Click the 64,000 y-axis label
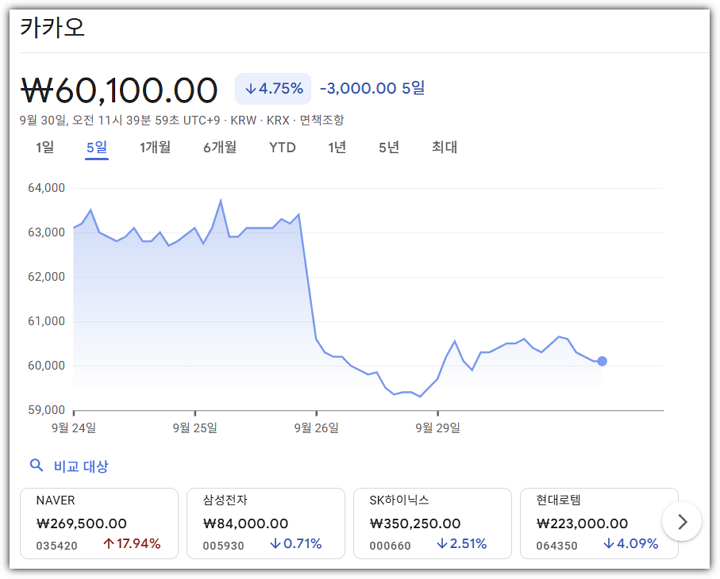 pos(46,188)
